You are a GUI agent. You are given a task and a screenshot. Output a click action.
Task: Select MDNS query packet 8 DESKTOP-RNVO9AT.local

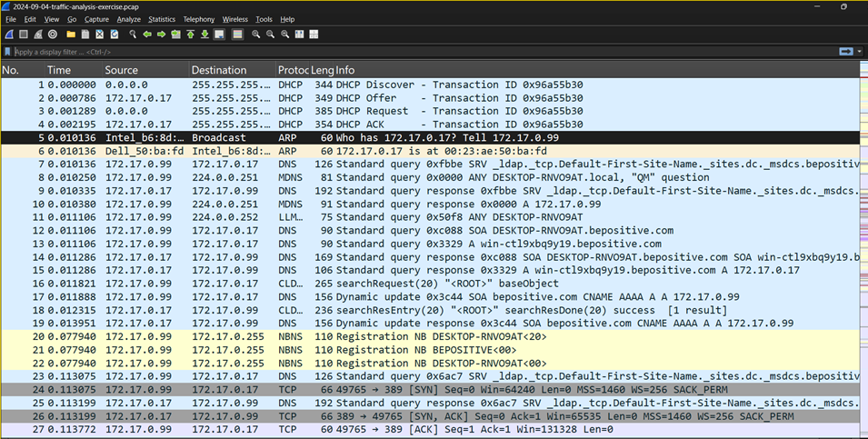coord(430,178)
